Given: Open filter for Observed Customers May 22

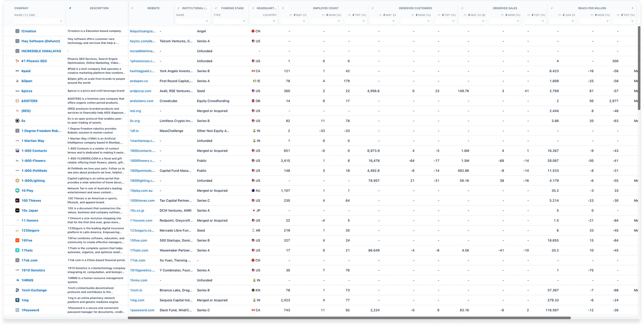Looking at the screenshot, I should pos(393,21).
